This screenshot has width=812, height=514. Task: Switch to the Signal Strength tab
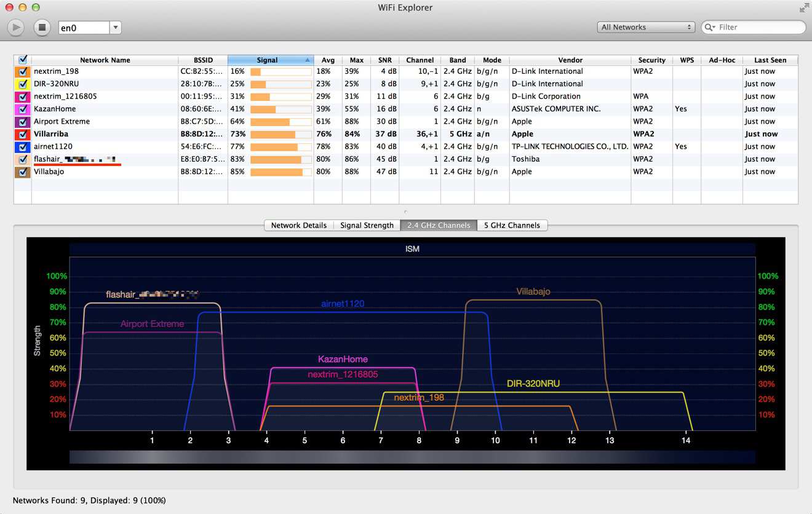(x=367, y=225)
